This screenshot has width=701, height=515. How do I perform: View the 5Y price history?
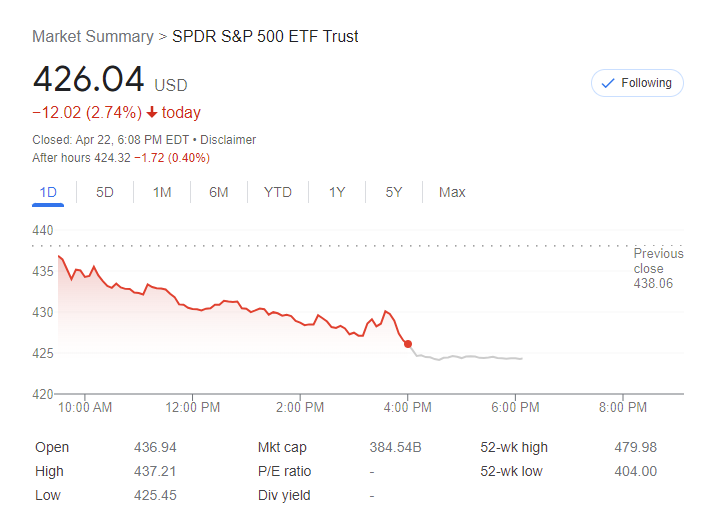(x=394, y=192)
